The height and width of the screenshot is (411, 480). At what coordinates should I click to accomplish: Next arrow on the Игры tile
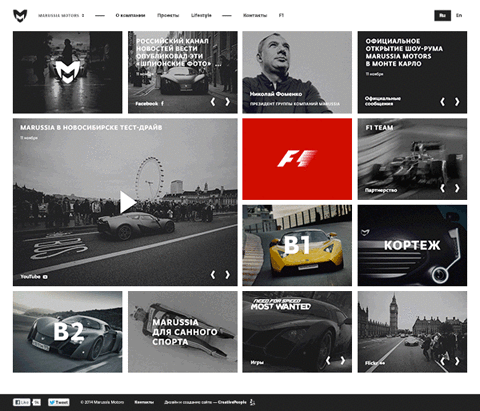tap(343, 361)
